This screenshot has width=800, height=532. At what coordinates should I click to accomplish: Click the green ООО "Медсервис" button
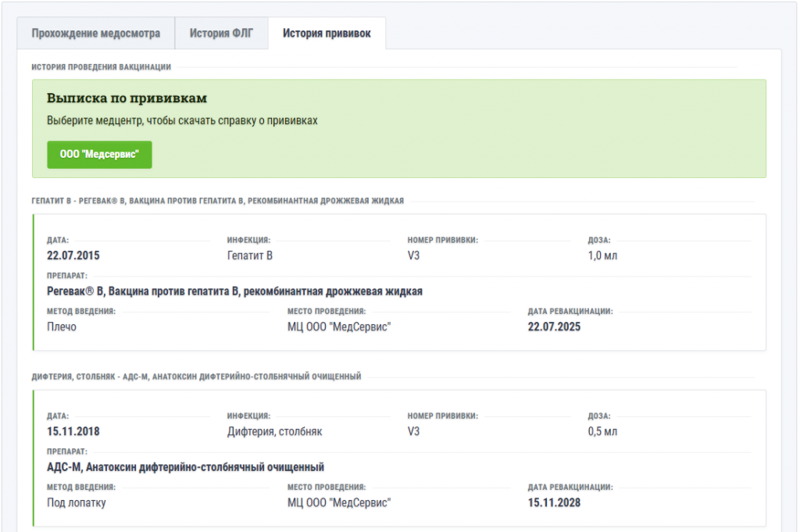click(x=99, y=155)
